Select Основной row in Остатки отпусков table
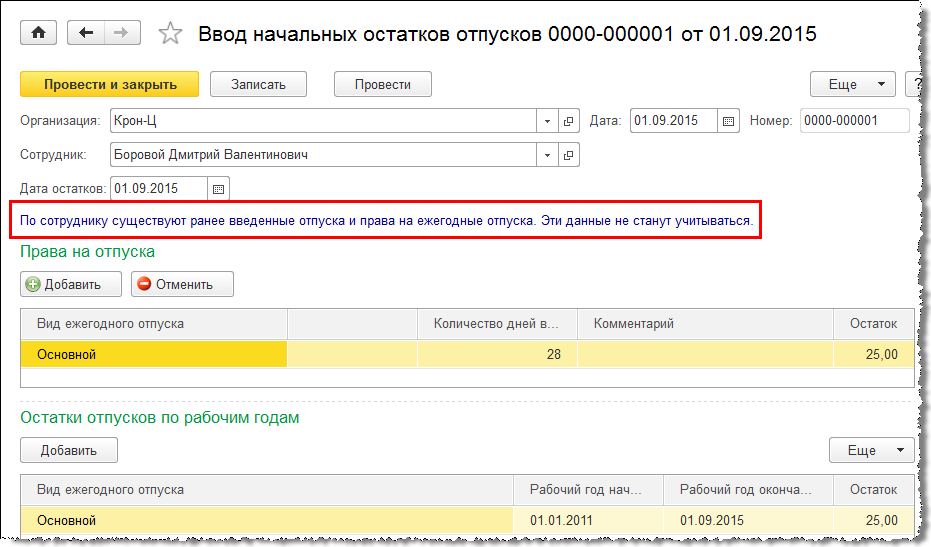 [x=267, y=520]
